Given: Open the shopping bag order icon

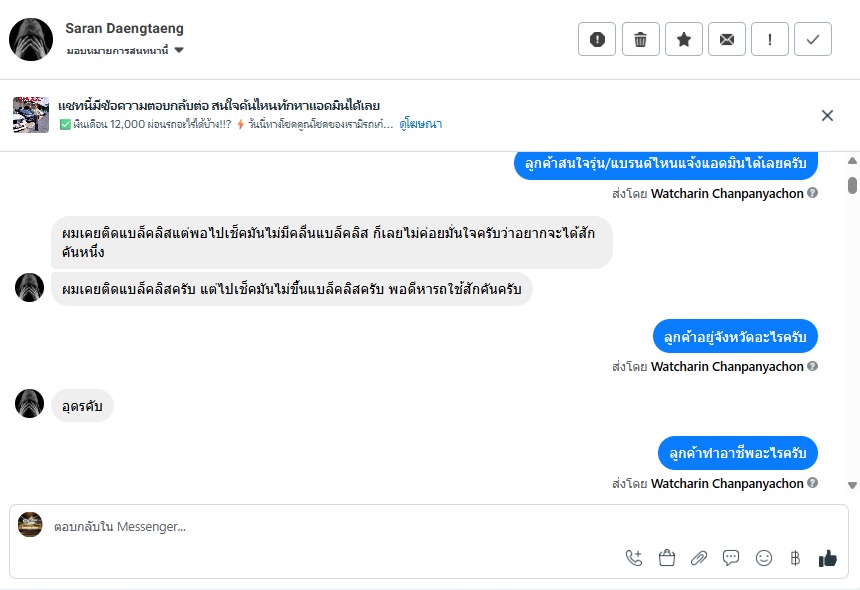Looking at the screenshot, I should pos(667,558).
